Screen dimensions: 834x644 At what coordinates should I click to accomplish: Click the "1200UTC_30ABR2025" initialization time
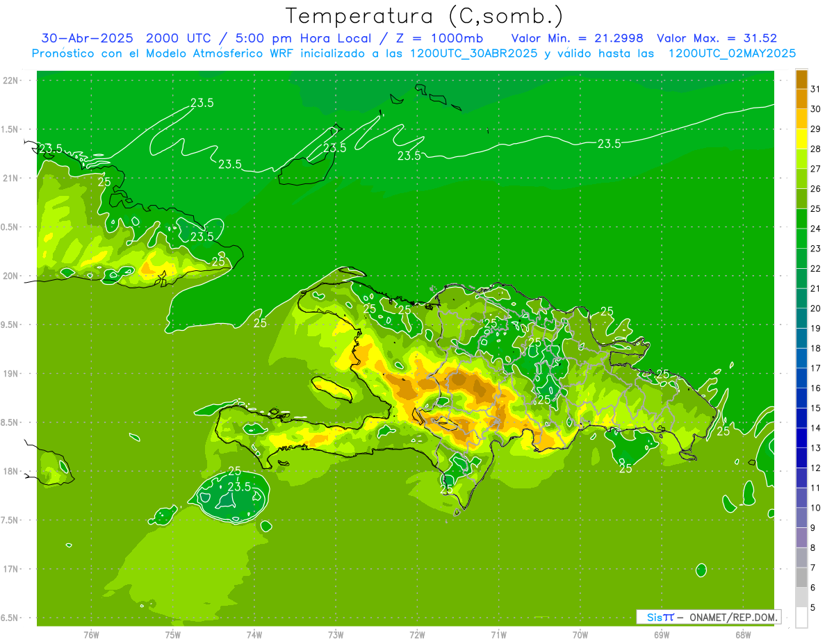pyautogui.click(x=474, y=53)
